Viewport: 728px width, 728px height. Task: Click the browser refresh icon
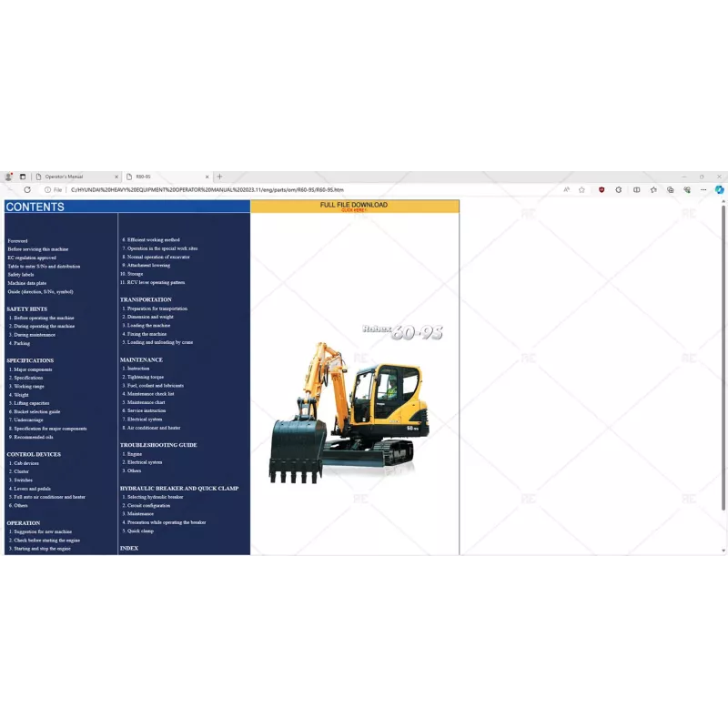(x=28, y=189)
